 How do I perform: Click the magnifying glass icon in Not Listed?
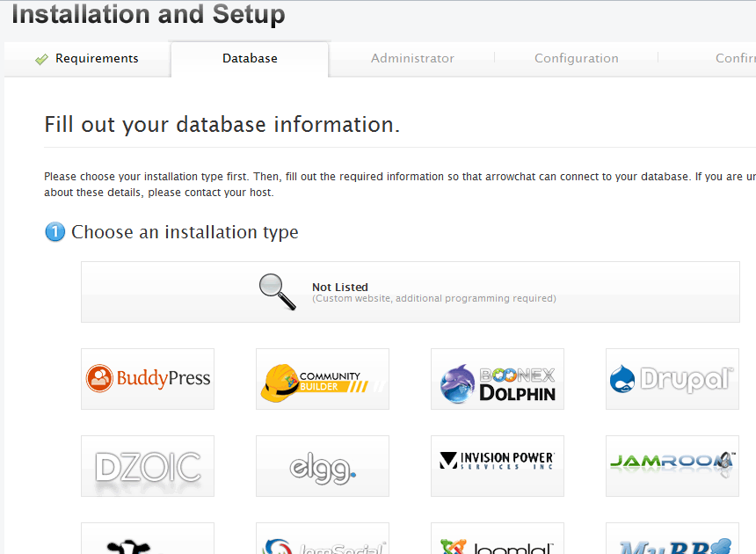[x=277, y=292]
